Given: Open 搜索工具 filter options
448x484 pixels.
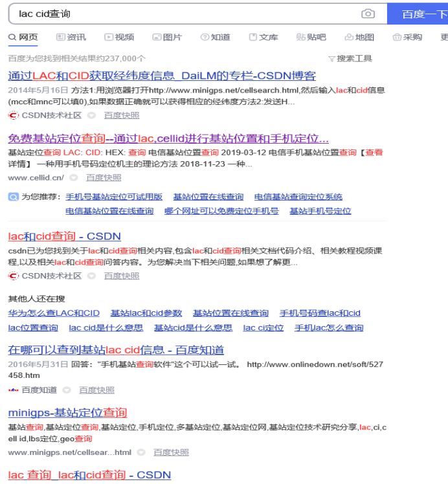Looking at the screenshot, I should [x=350, y=58].
